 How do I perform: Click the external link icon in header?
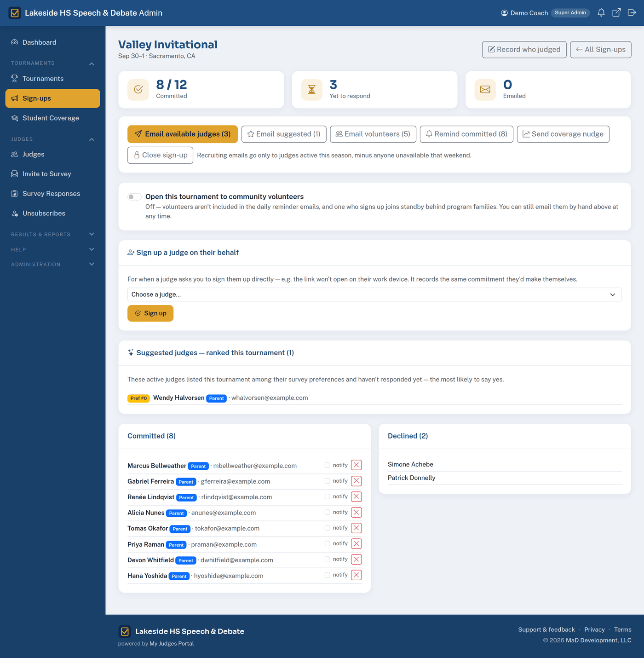(x=616, y=13)
